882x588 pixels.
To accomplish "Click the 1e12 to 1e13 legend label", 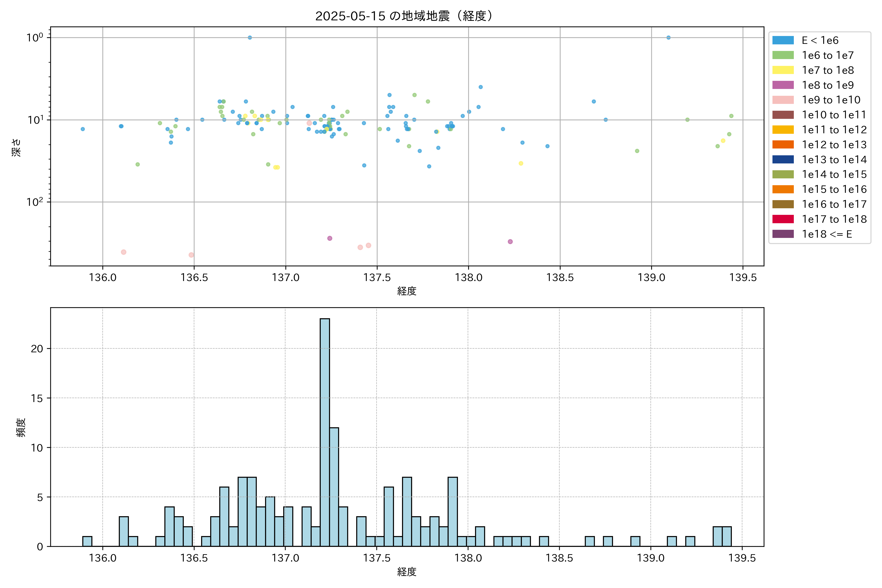I will [x=834, y=145].
